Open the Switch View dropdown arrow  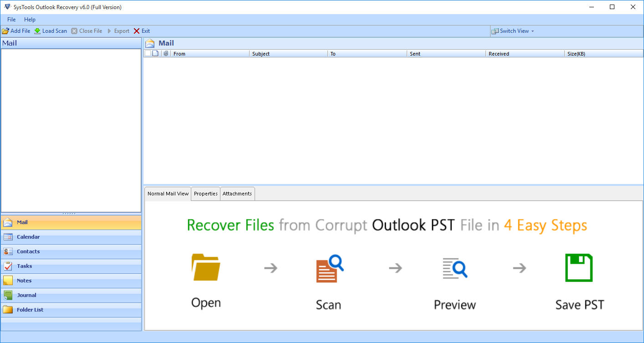tap(532, 31)
